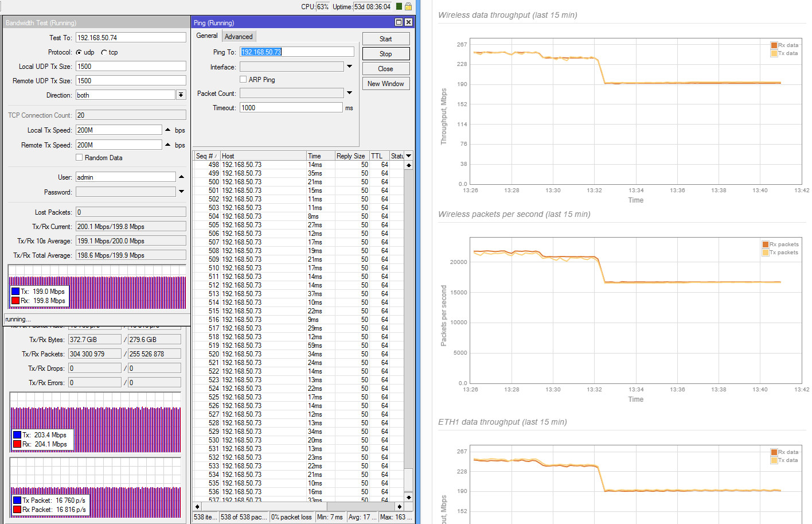Switch to the General tab
Viewport: 812px width, 524px height.
[207, 36]
